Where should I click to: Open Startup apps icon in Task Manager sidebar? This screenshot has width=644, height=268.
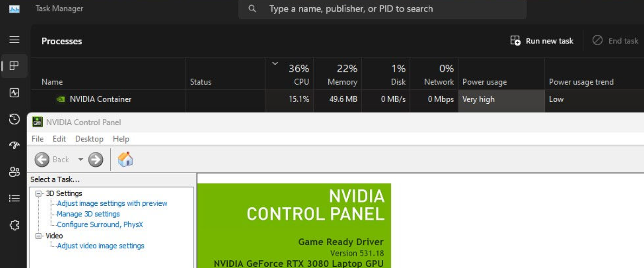14,145
